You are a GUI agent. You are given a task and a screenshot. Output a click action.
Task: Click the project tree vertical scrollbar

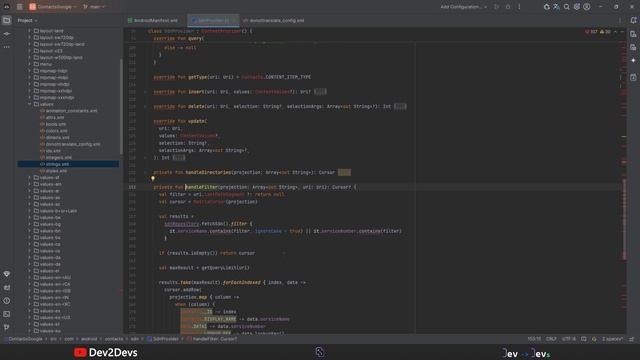coord(121,107)
